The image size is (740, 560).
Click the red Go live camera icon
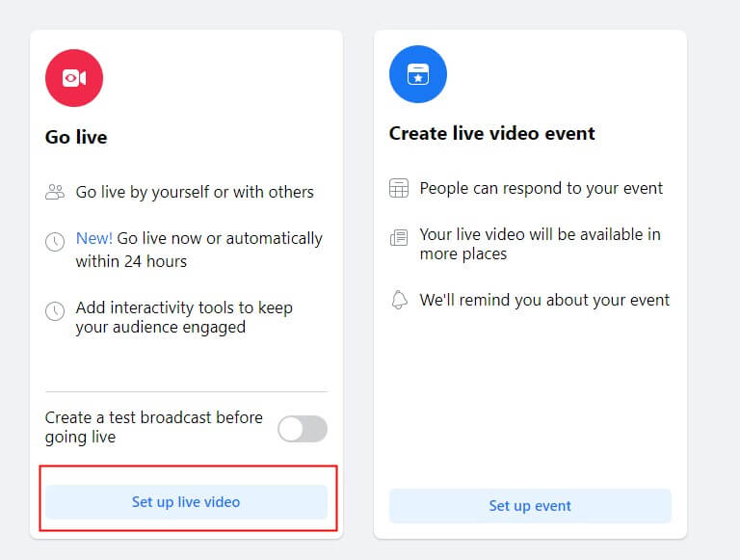click(74, 78)
